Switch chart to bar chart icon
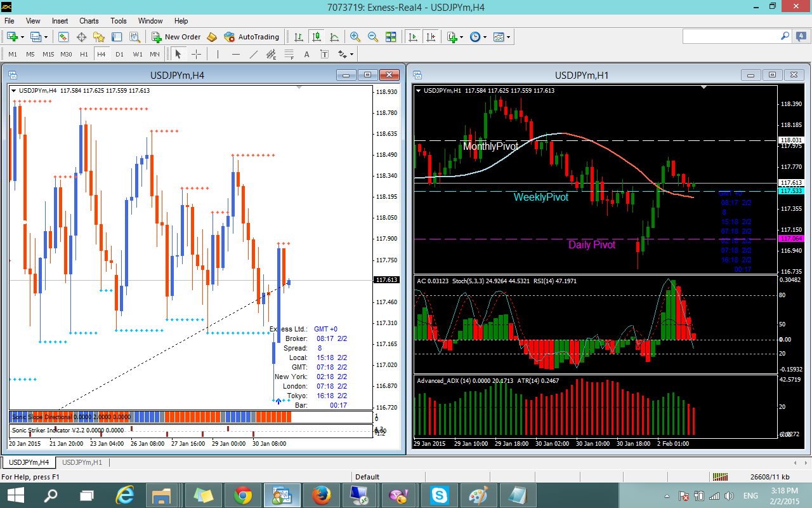The height and width of the screenshot is (508, 812). [x=298, y=37]
